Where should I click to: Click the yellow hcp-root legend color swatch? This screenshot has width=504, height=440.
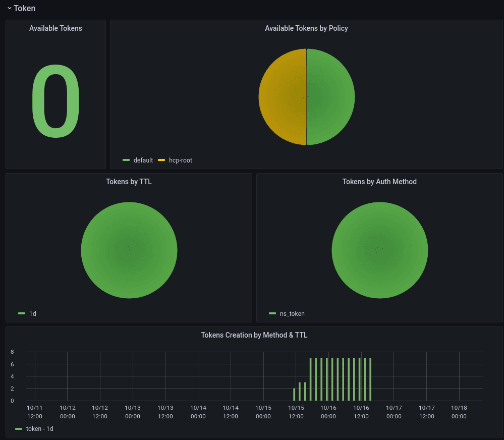tap(161, 160)
